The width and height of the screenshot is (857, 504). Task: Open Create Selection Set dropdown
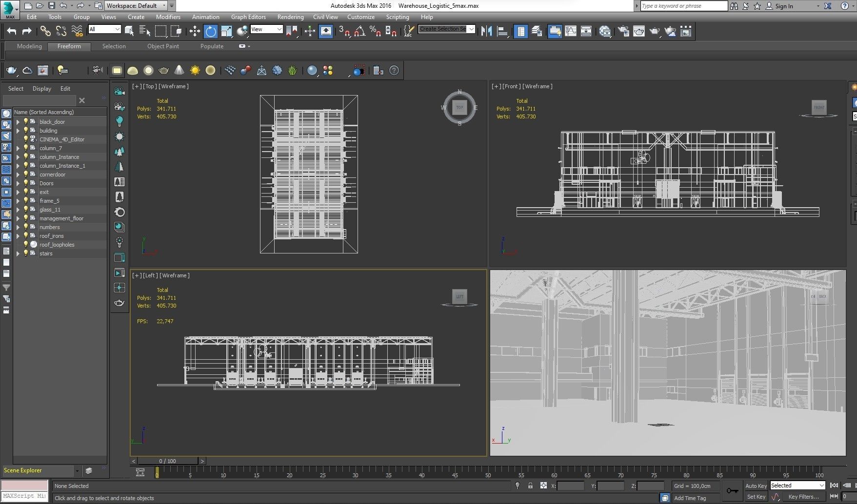coord(447,29)
